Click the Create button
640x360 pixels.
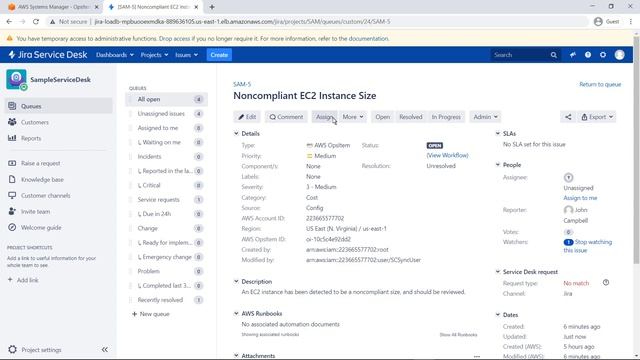[x=219, y=55]
